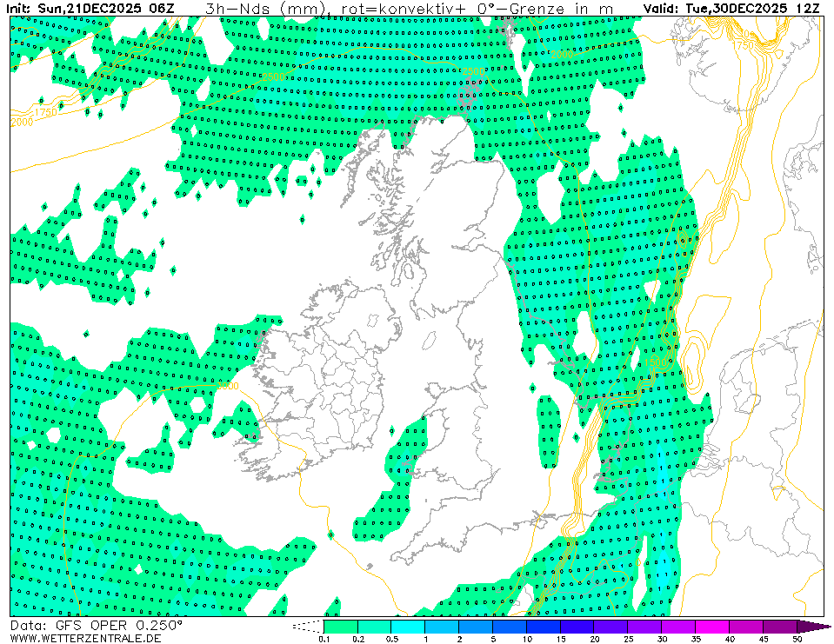Open the WWW.WETTERZENTRALE.DE link
Image resolution: width=834 pixels, height=644 pixels.
pyautogui.click(x=86, y=638)
